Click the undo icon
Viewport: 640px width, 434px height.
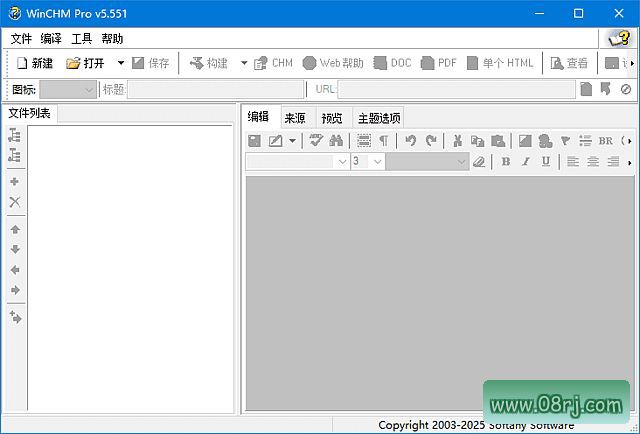point(411,141)
